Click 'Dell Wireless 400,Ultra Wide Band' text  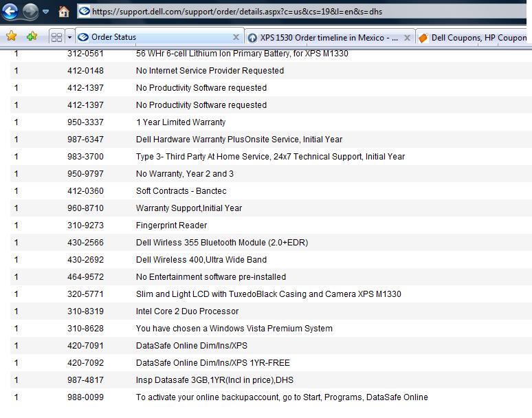[x=201, y=260]
